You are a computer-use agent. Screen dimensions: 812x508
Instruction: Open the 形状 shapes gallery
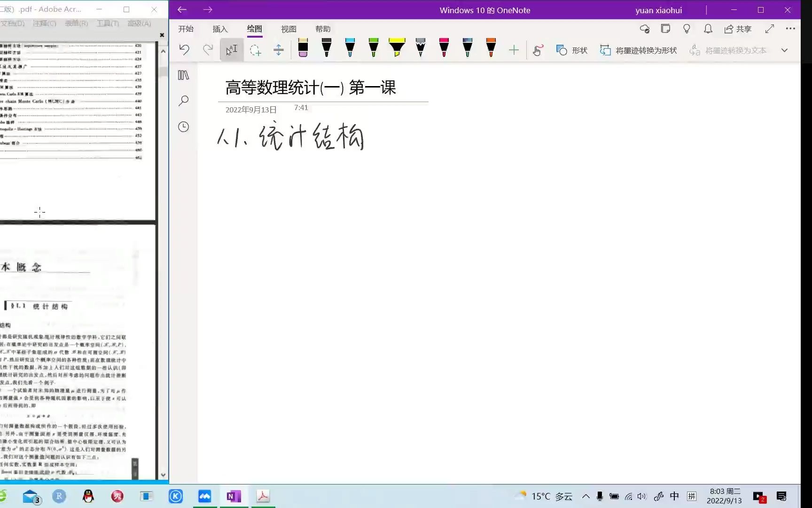tap(572, 50)
